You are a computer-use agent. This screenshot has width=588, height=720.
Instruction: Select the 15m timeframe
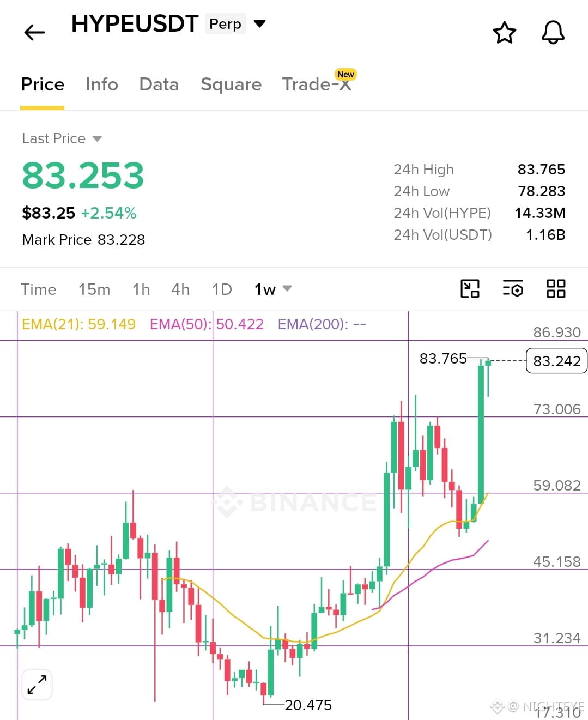click(94, 289)
